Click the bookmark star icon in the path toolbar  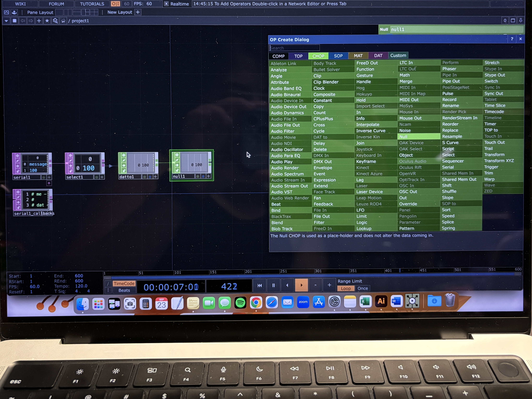[x=47, y=21]
